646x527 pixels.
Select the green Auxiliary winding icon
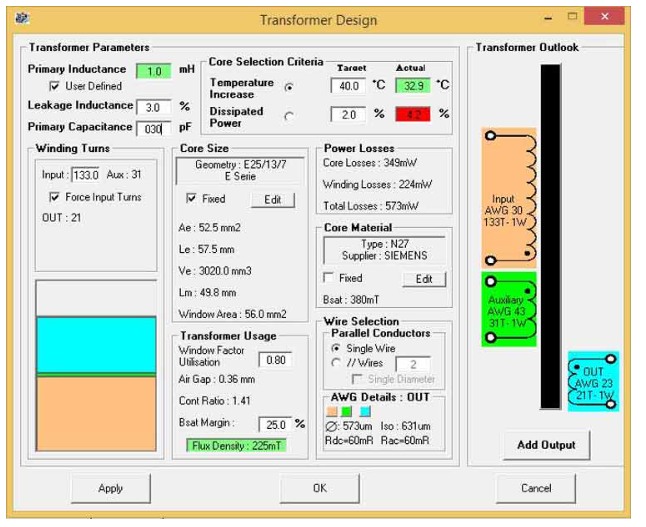coord(510,309)
